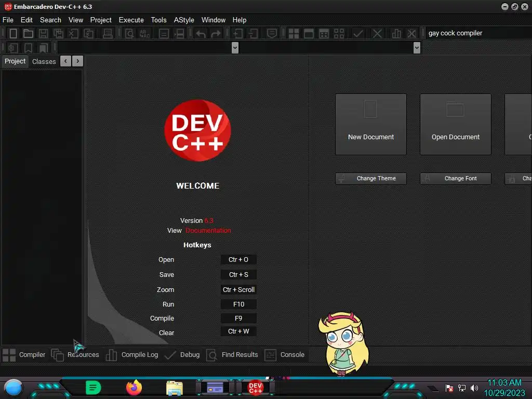Switch to the Classes sidebar tab
This screenshot has height=399, width=532.
click(44, 62)
